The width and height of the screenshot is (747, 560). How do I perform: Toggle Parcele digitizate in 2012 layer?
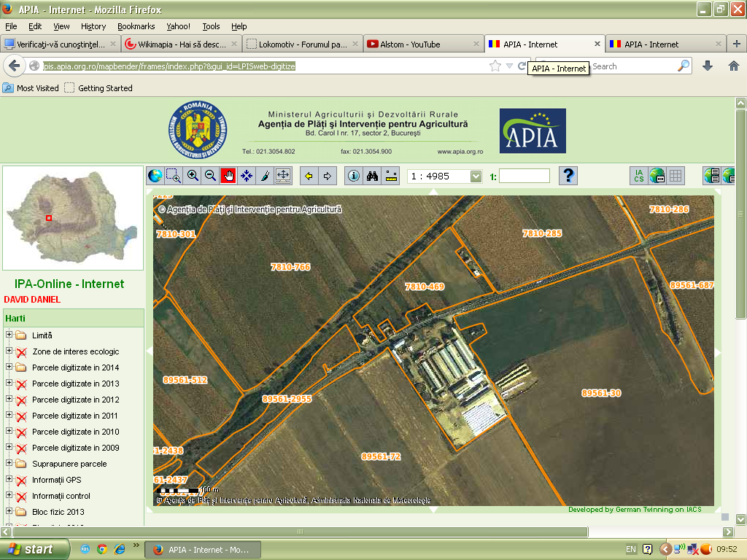click(21, 400)
